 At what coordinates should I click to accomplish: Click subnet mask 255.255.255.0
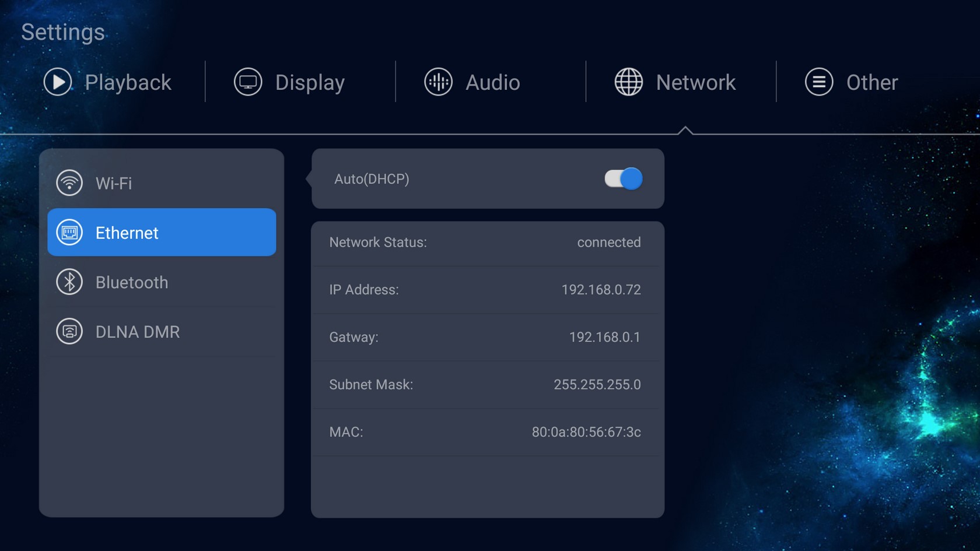pos(597,385)
